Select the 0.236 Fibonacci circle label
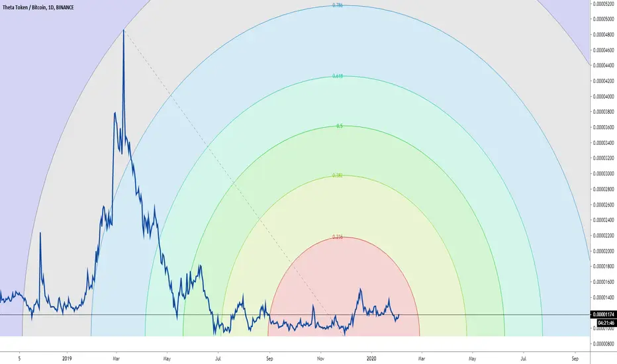 [338, 237]
